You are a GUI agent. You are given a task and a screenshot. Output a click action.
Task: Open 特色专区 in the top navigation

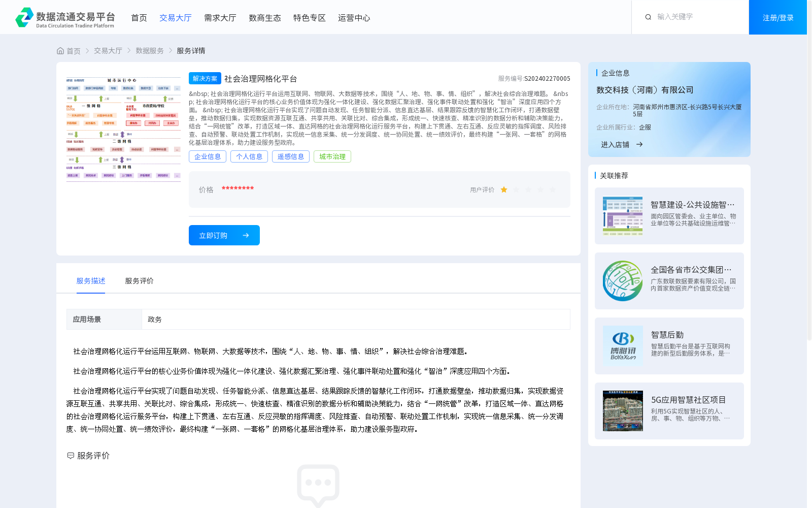[x=310, y=18]
